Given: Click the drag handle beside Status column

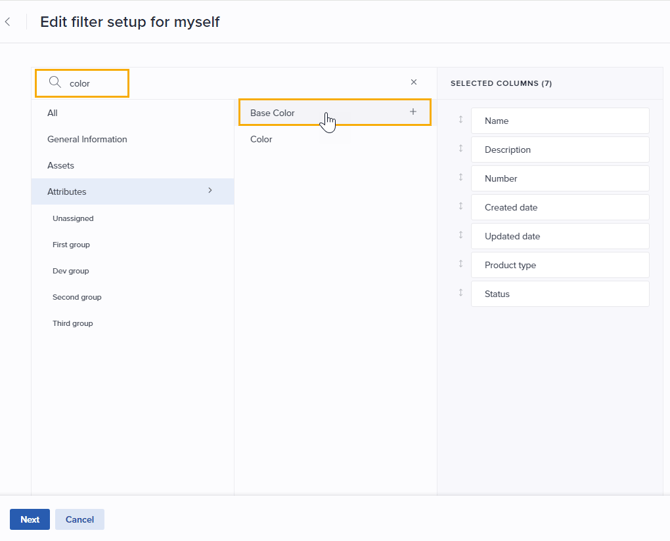Looking at the screenshot, I should (461, 293).
